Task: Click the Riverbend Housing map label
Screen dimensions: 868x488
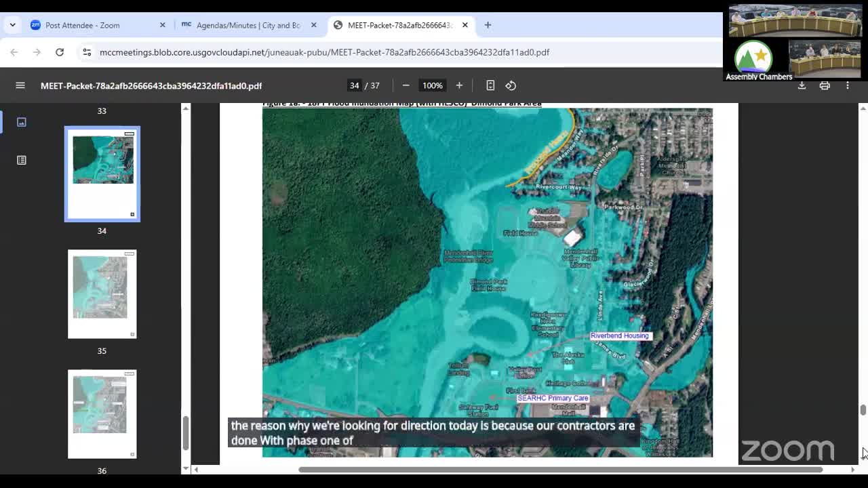Action: pos(620,335)
